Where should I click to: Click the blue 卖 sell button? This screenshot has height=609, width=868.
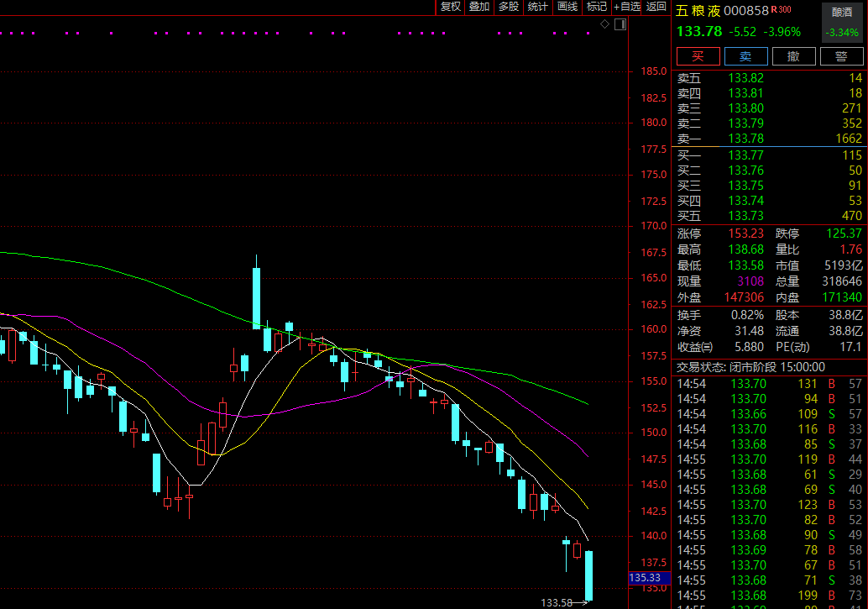[745, 56]
